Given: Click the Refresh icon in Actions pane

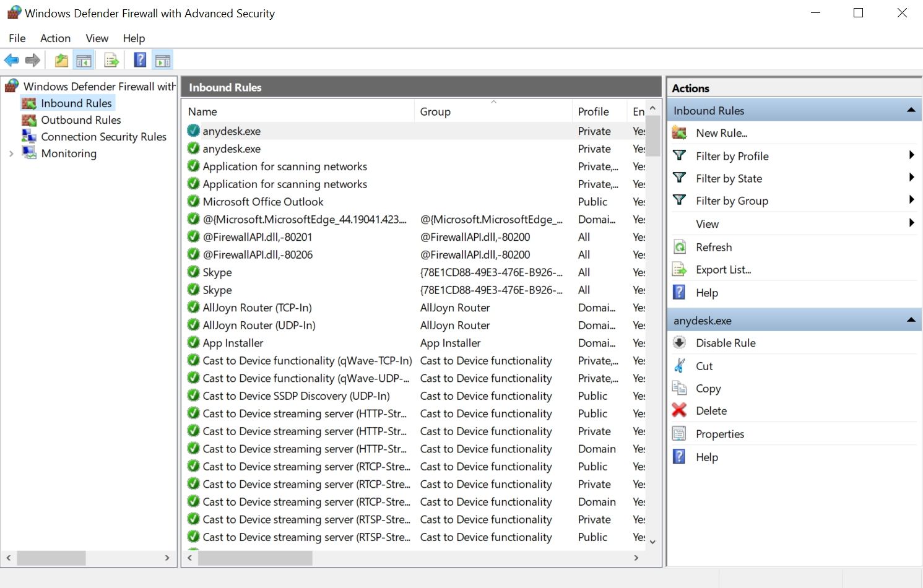Looking at the screenshot, I should coord(679,247).
